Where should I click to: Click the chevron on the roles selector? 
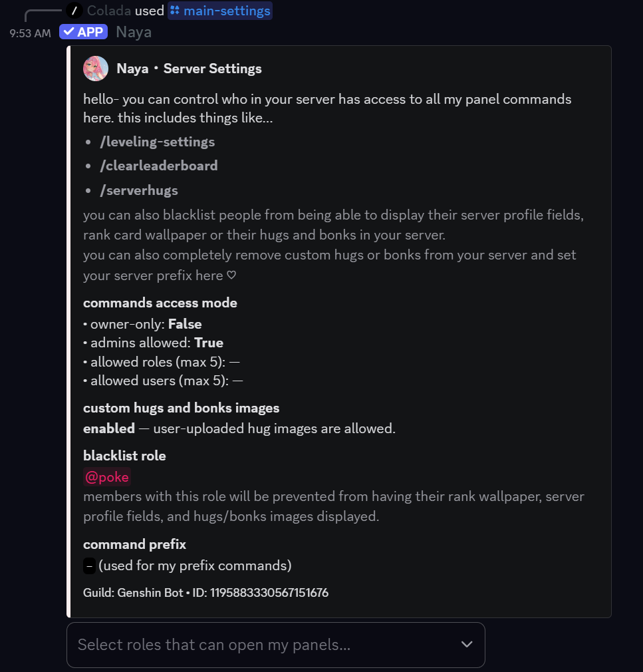tap(465, 645)
